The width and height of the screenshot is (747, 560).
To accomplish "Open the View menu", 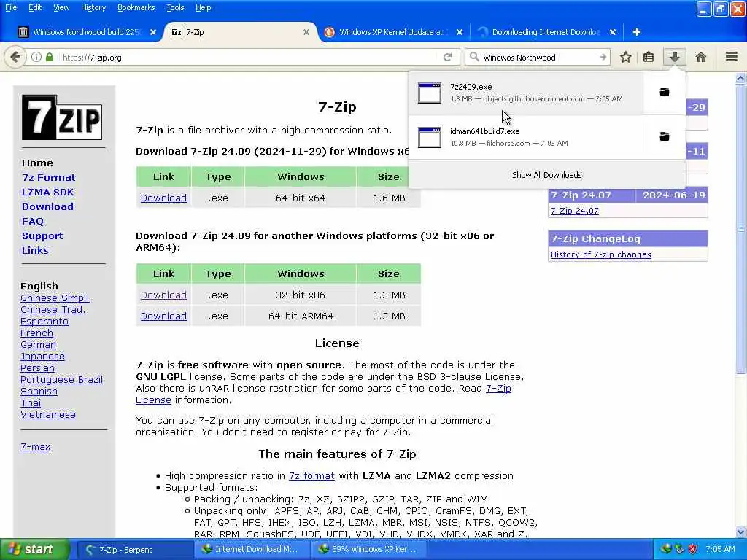I will pos(61,7).
